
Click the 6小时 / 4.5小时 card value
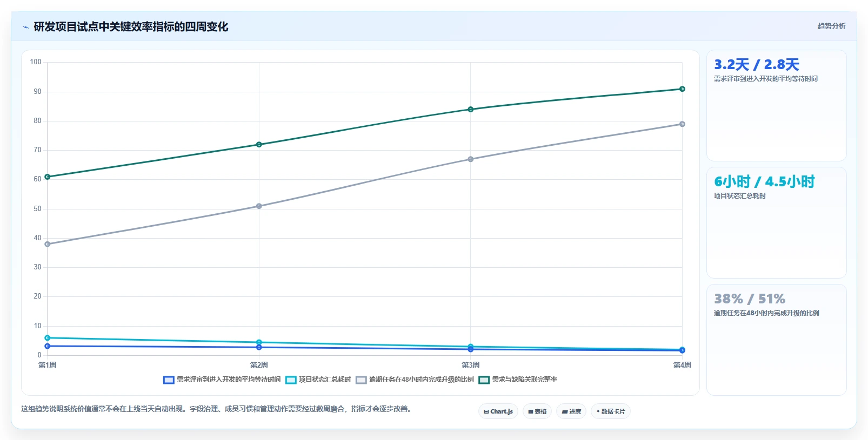click(764, 182)
